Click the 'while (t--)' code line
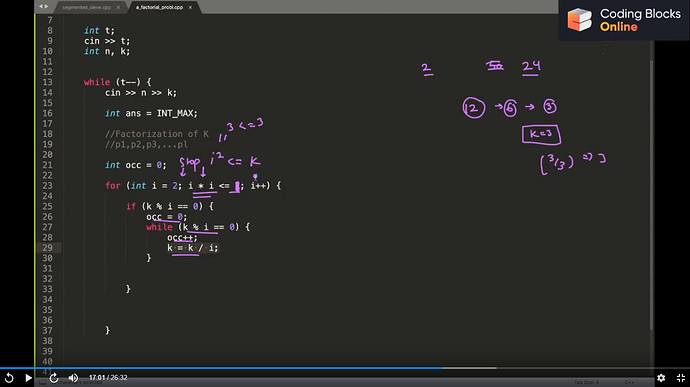Image resolution: width=690 pixels, height=387 pixels. coord(117,82)
